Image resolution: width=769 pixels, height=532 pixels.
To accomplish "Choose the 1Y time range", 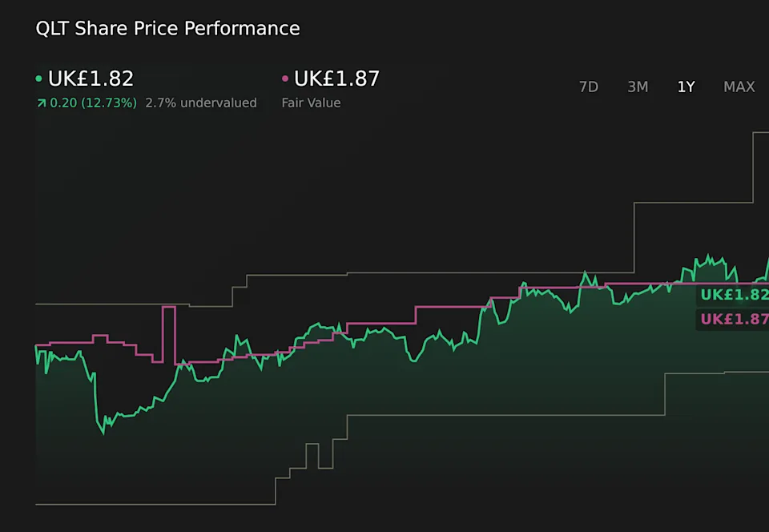I will coord(686,87).
